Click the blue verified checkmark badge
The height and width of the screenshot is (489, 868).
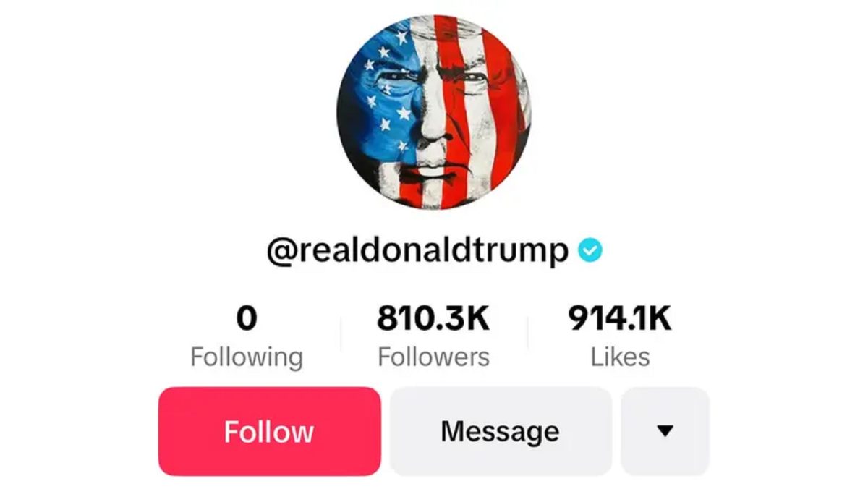click(590, 250)
